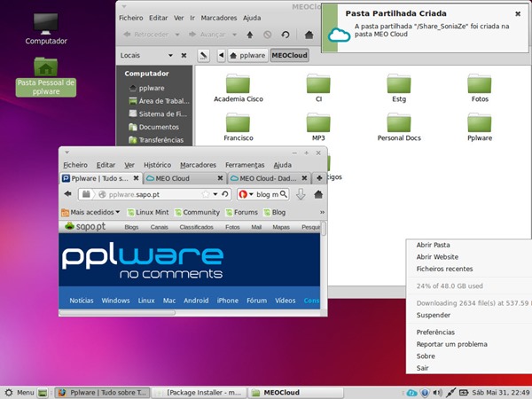532x399 pixels.
Task: Show more bookmarks with chevron overflow
Action: 322,213
